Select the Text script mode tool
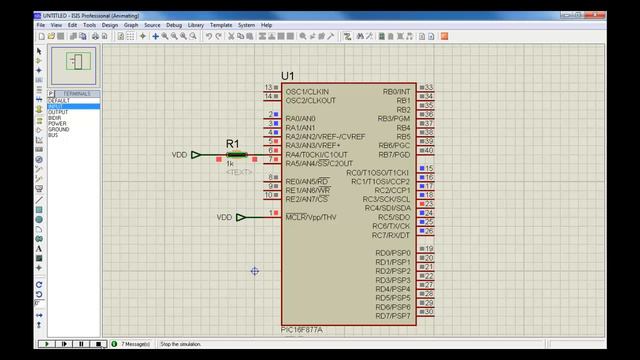640x360 pixels. point(39,90)
